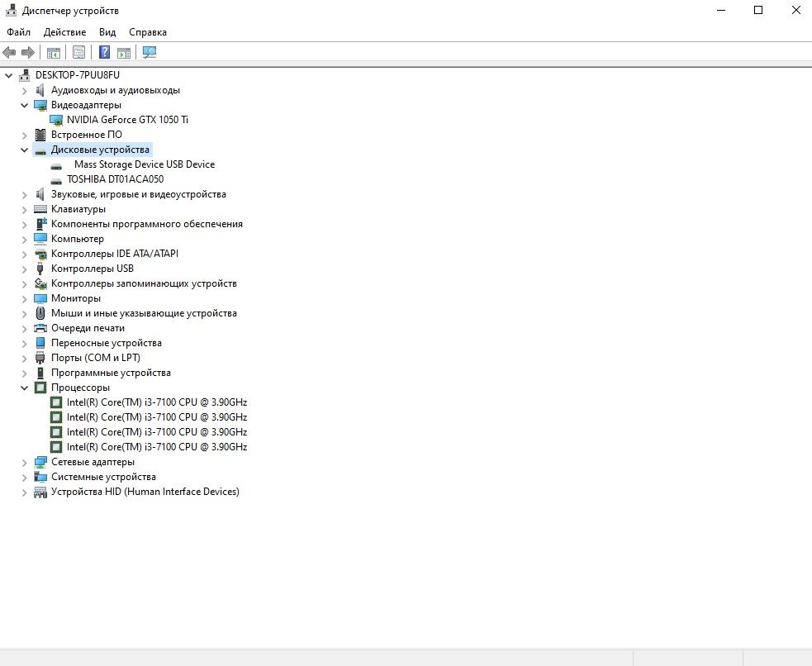Expand the Программные устройства category
The image size is (812, 666).
coord(24,373)
